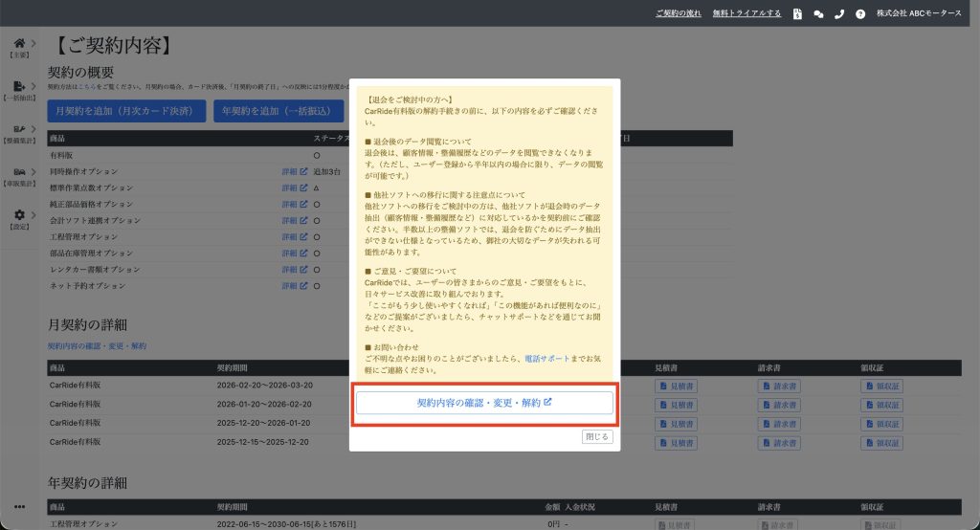Open the help question mark icon

[x=860, y=14]
